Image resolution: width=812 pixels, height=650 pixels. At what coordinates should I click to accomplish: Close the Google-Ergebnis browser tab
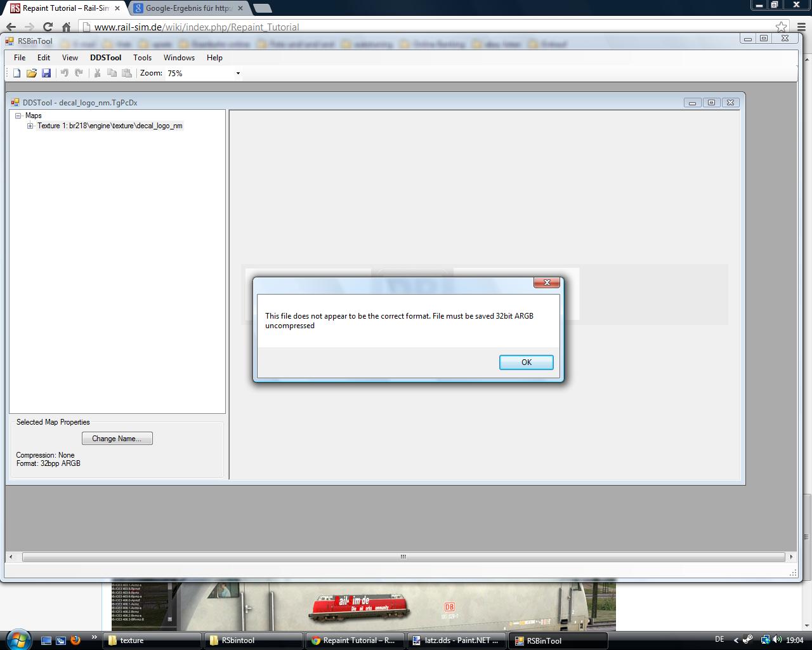[241, 8]
